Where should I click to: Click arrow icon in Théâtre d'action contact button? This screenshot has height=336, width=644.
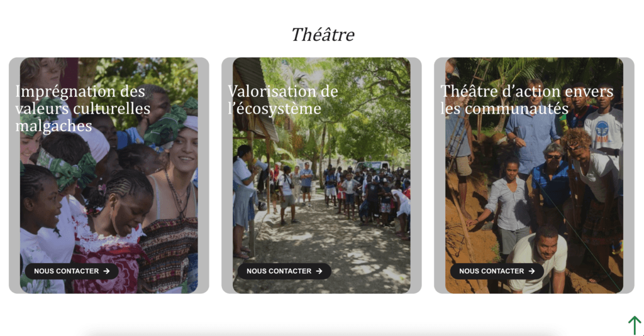point(532,271)
